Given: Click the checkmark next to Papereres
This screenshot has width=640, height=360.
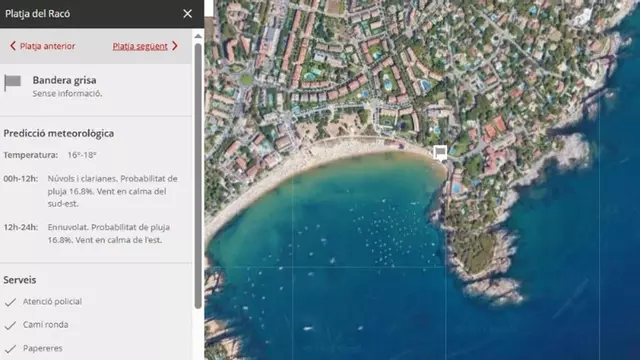Looking at the screenshot, I should 10,349.
